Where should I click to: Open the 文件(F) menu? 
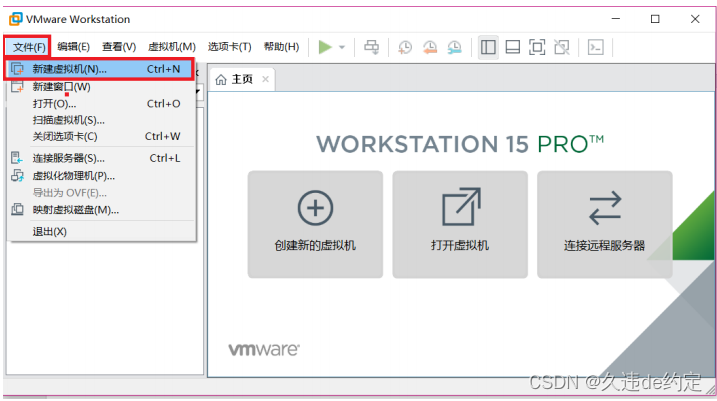[x=28, y=47]
